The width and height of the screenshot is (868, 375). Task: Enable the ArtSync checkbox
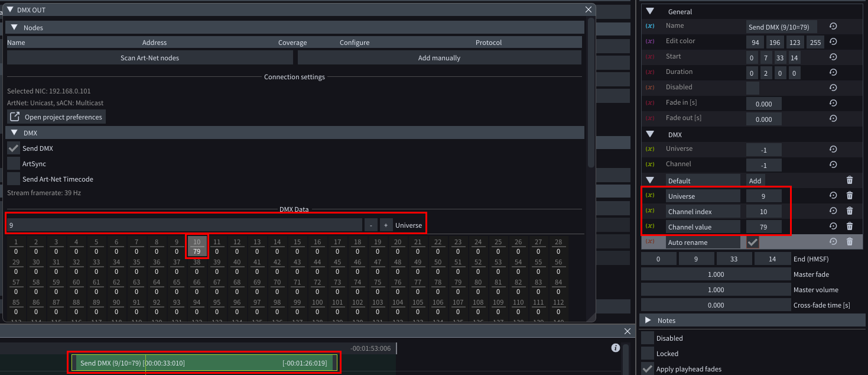click(x=14, y=164)
